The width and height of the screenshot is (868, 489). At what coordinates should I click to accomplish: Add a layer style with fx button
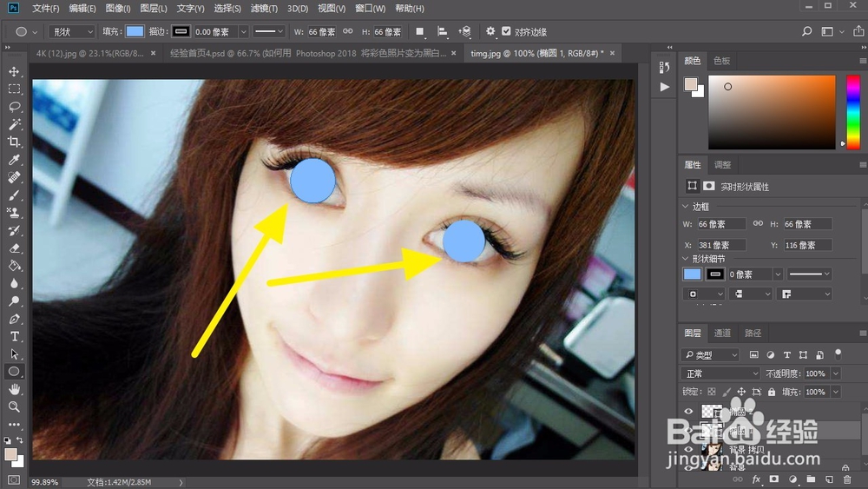(x=756, y=479)
